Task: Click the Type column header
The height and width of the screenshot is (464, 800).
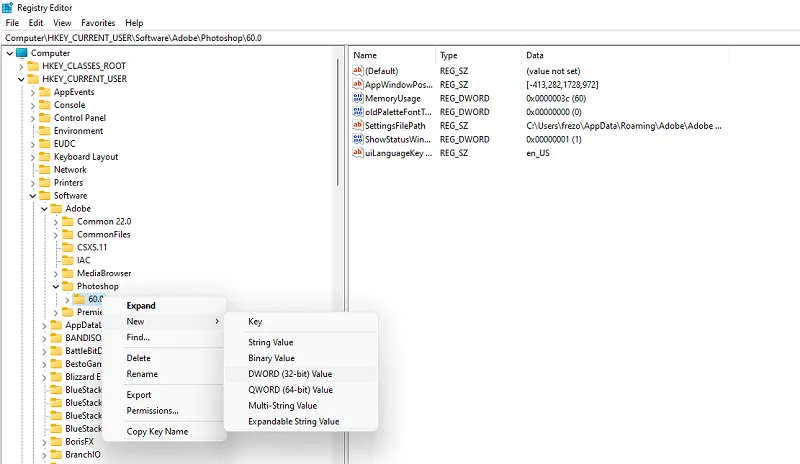Action: pos(479,55)
